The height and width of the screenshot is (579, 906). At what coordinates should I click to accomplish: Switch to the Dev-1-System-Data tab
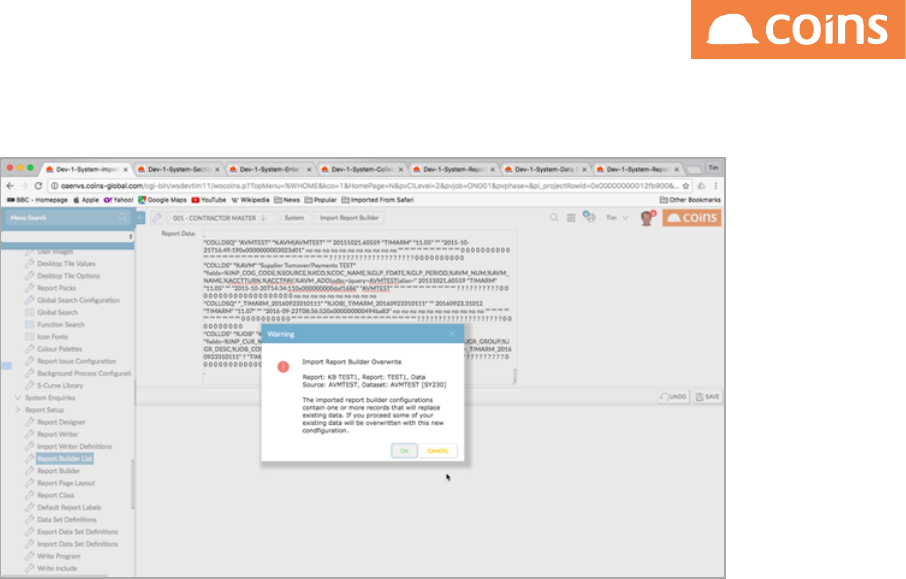point(546,169)
